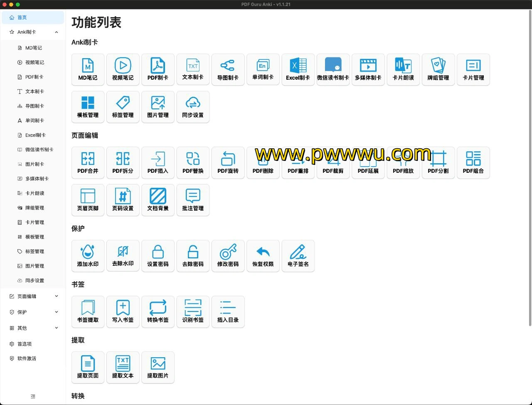Open the 修改密码 key tool

(228, 256)
